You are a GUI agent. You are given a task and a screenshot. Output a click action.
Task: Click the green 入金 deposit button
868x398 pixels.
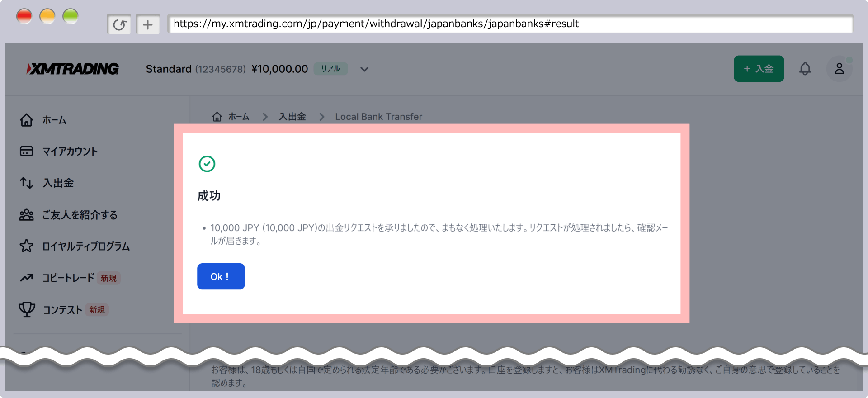[x=759, y=69]
